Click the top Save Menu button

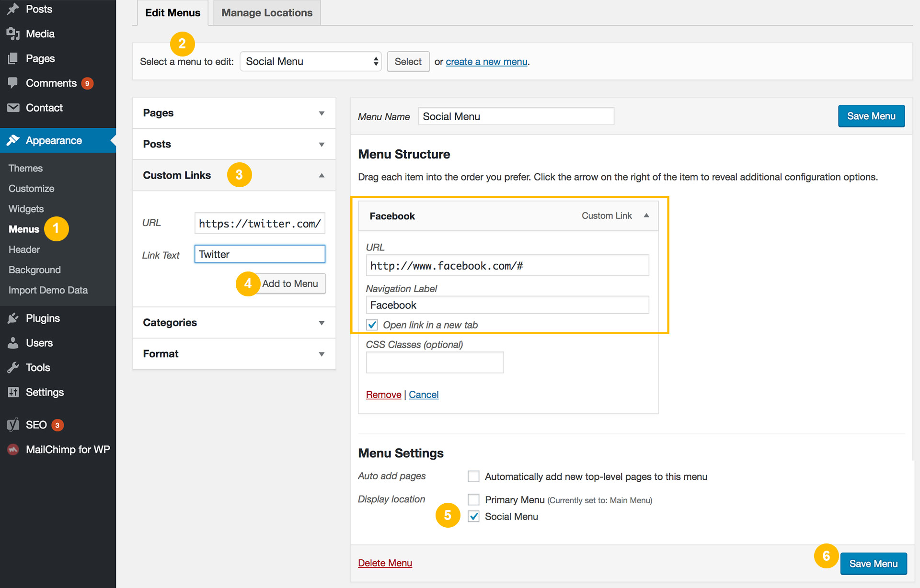871,116
